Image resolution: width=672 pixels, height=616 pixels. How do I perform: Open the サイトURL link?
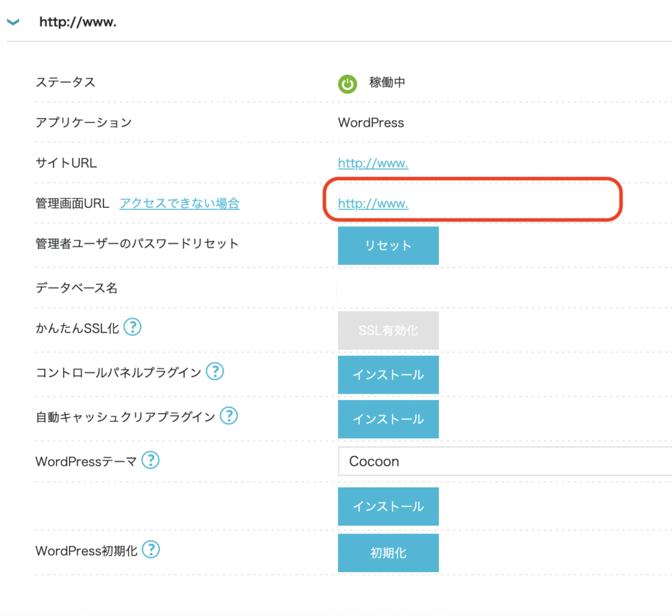pos(441,163)
